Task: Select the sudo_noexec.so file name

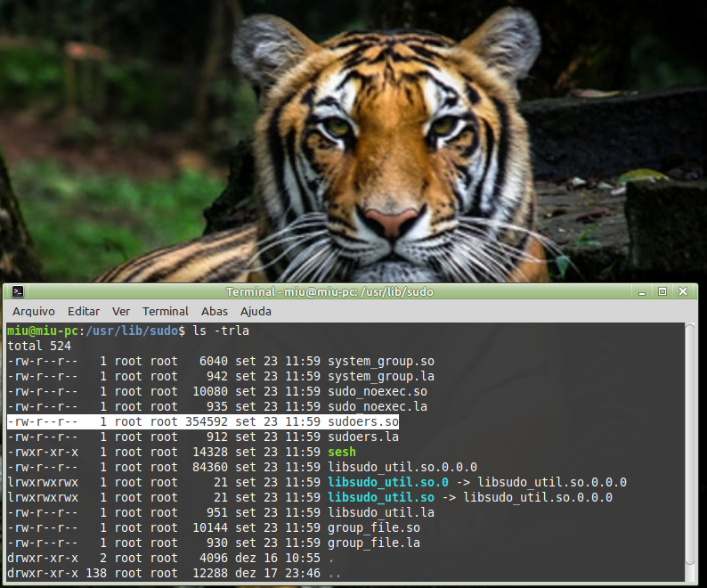Action: [x=378, y=392]
